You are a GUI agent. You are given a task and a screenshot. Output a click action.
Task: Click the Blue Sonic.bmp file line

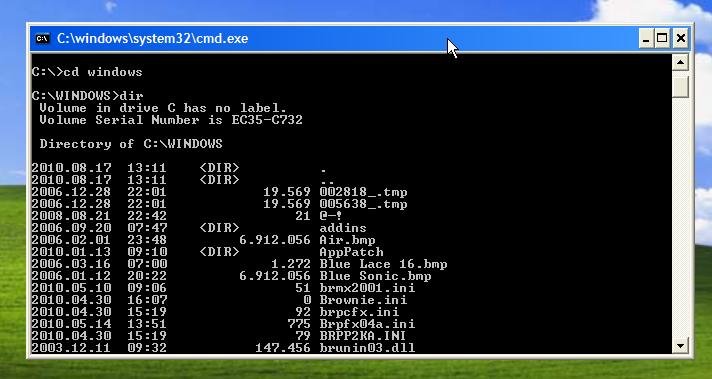click(232, 276)
